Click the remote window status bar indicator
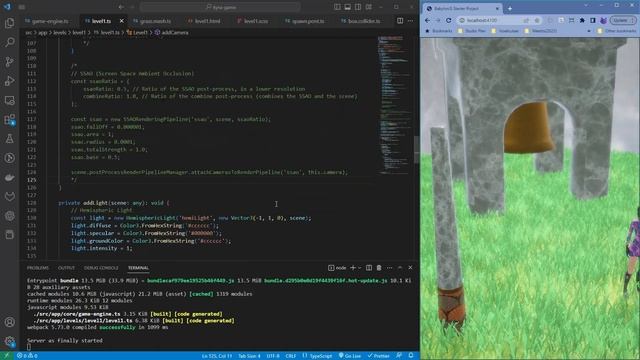 tap(7, 356)
